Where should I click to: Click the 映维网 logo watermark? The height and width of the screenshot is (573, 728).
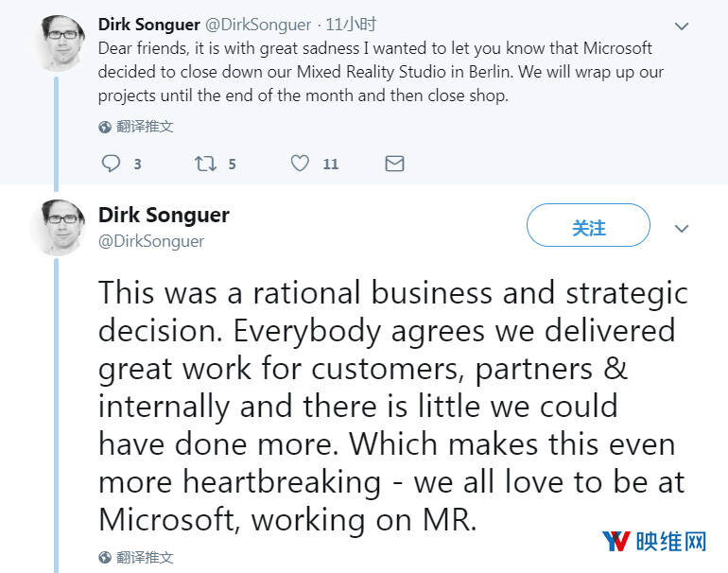pyautogui.click(x=654, y=542)
